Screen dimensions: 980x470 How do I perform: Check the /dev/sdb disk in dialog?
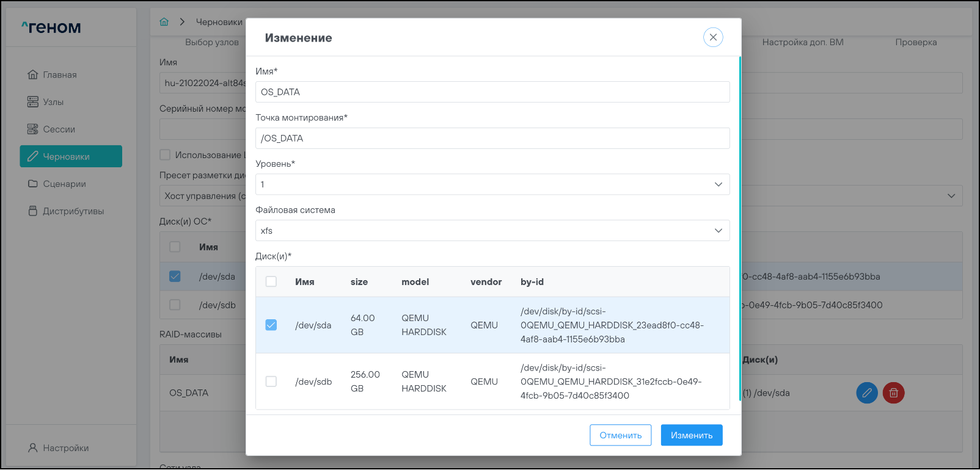pos(271,381)
